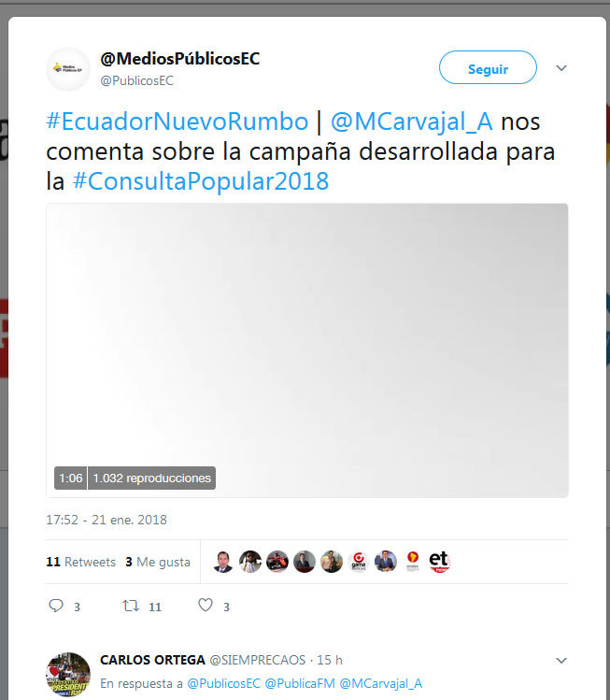View the 3 Me gusta list
The image size is (610, 700).
click(158, 562)
